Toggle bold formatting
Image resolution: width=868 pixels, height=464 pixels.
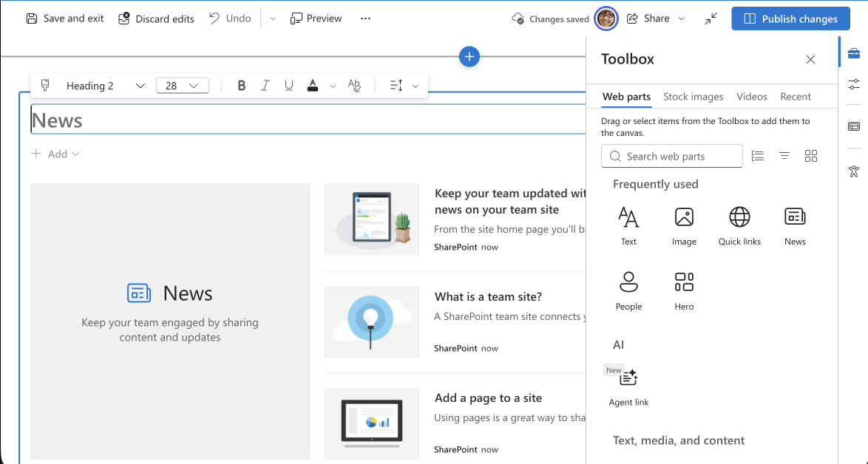(x=241, y=85)
